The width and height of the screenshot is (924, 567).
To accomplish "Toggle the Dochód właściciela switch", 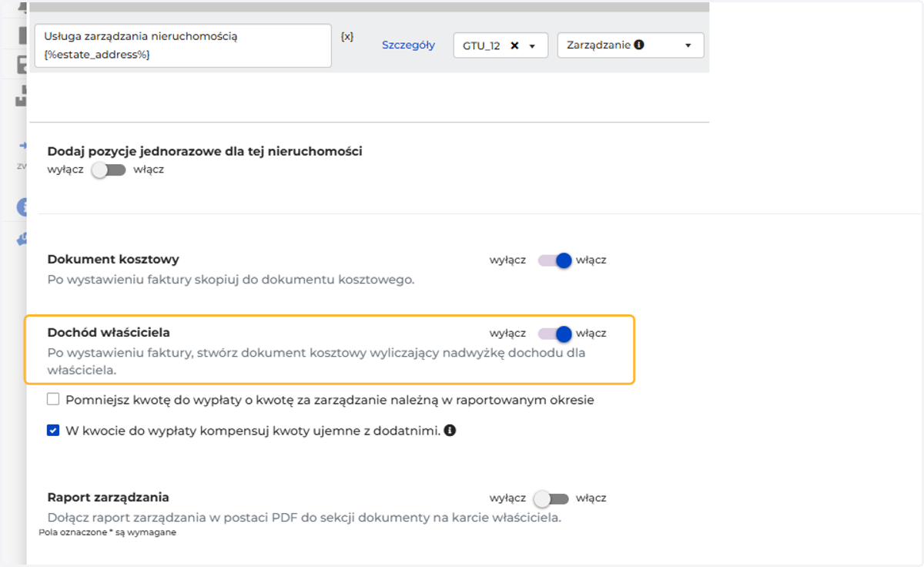I will [x=554, y=334].
